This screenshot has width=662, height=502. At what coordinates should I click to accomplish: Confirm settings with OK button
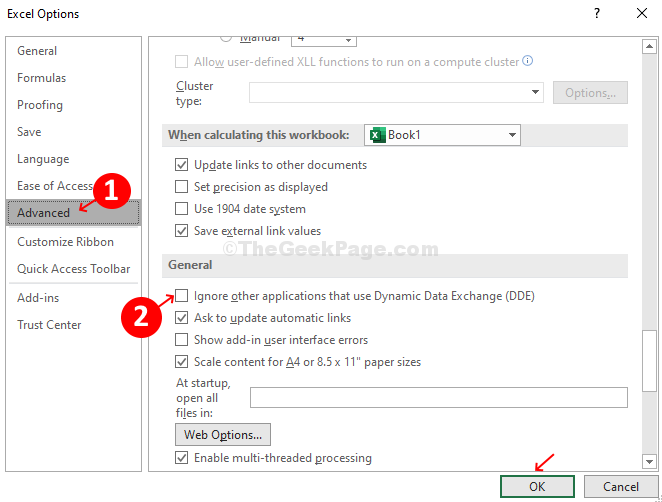coord(537,487)
